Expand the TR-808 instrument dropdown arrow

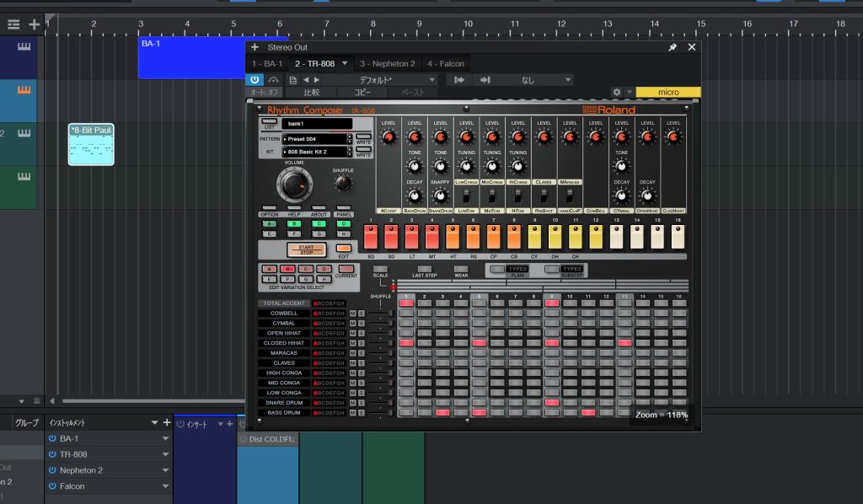[165, 454]
